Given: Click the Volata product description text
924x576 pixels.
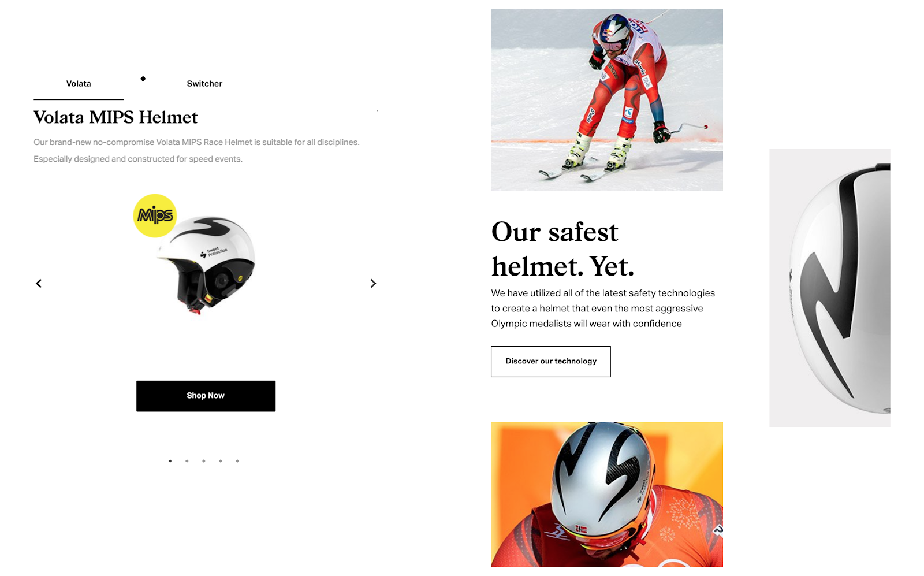Looking at the screenshot, I should (196, 150).
